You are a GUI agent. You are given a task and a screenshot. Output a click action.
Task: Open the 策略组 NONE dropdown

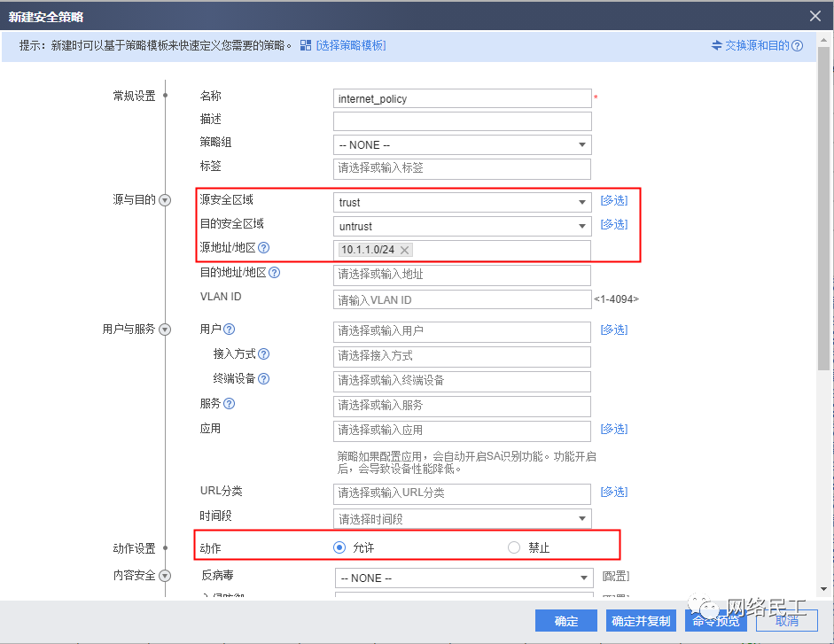click(463, 144)
